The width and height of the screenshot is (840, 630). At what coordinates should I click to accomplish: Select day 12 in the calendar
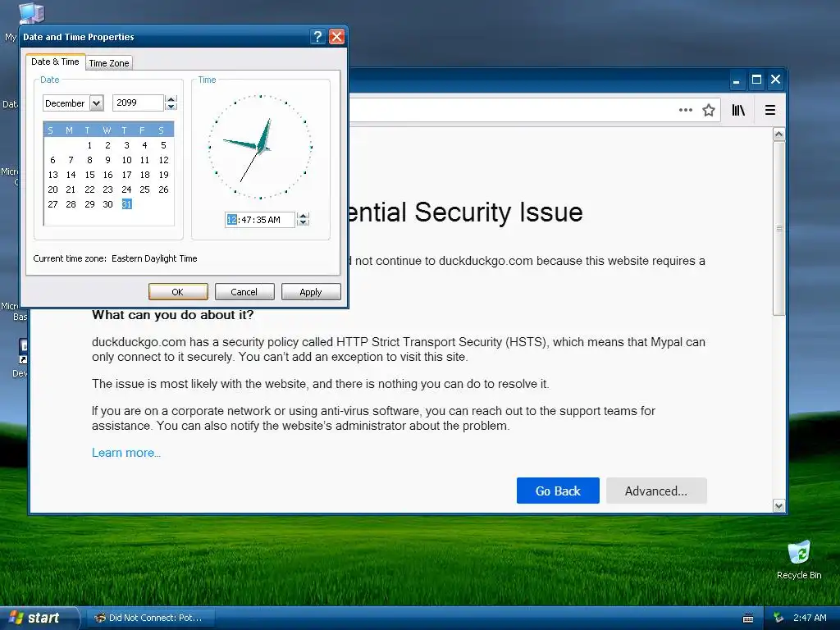(163, 160)
